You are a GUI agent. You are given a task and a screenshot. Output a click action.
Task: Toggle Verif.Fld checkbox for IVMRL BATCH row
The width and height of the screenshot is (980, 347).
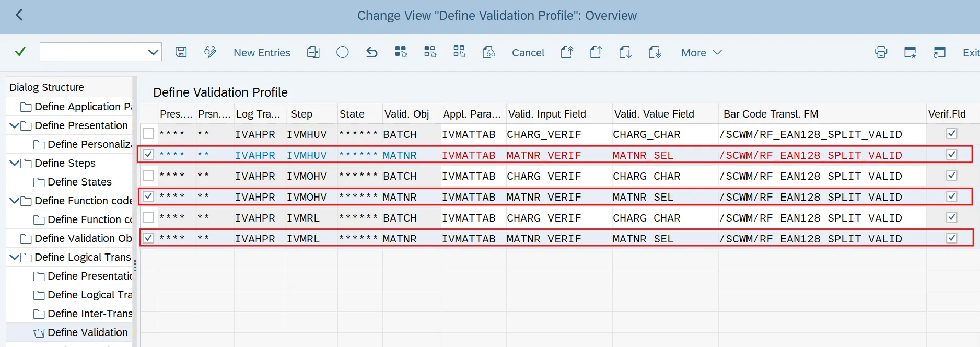click(x=951, y=217)
